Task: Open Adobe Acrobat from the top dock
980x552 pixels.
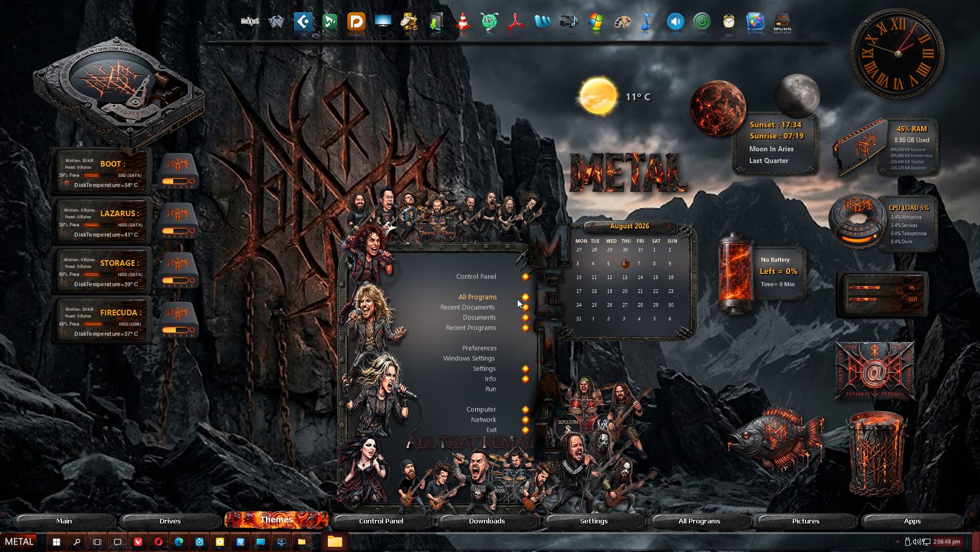Action: pyautogui.click(x=516, y=22)
